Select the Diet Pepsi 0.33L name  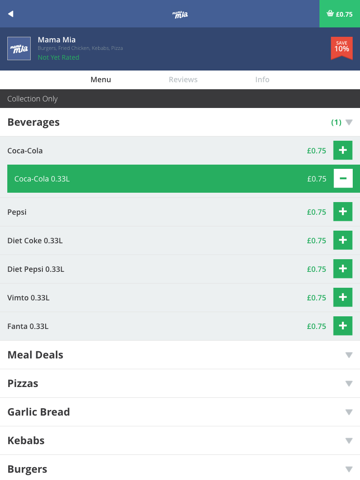(36, 269)
